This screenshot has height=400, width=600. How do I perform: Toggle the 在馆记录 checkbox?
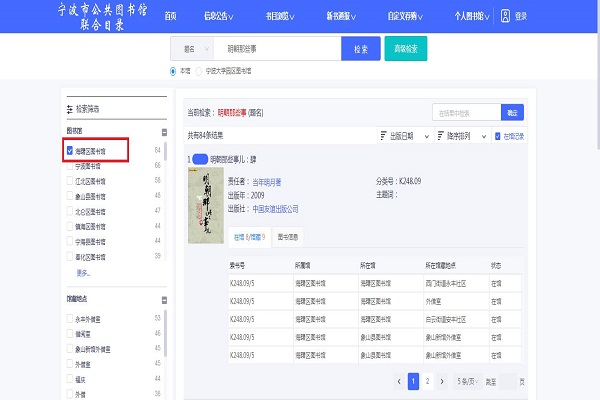[496, 136]
